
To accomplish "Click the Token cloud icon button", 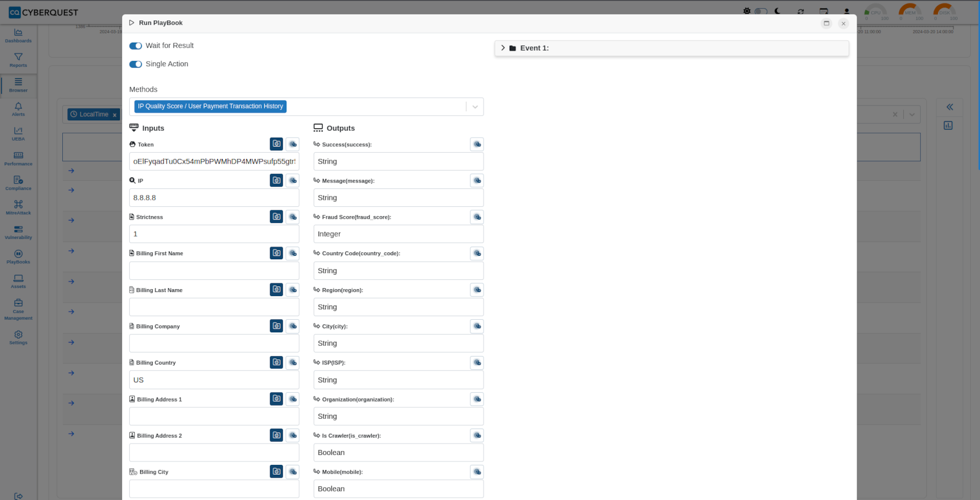I will [293, 144].
